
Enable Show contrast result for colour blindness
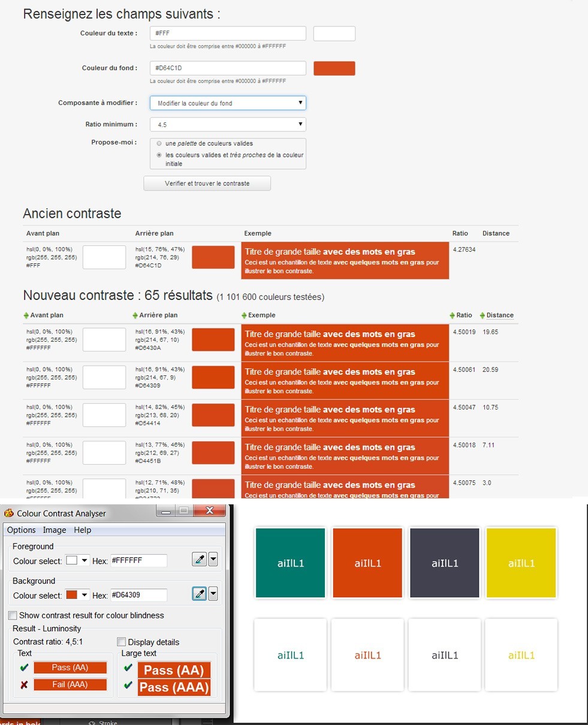(x=13, y=615)
